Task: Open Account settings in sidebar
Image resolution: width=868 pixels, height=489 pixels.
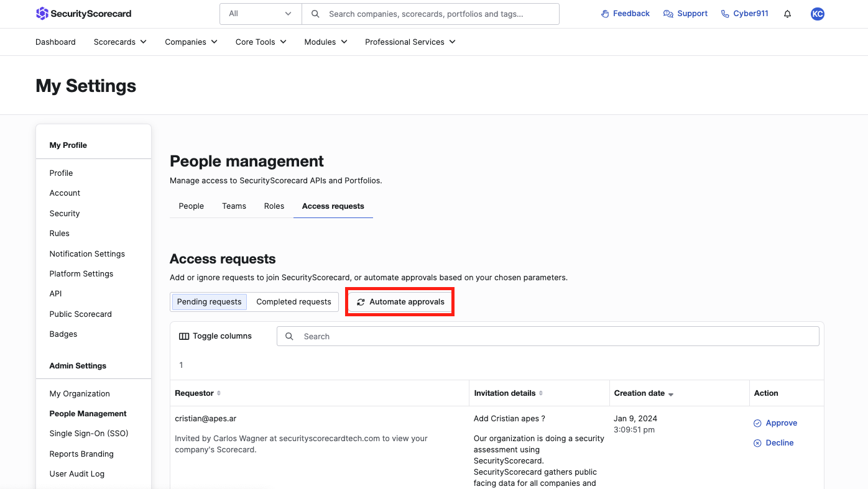Action: [x=65, y=193]
